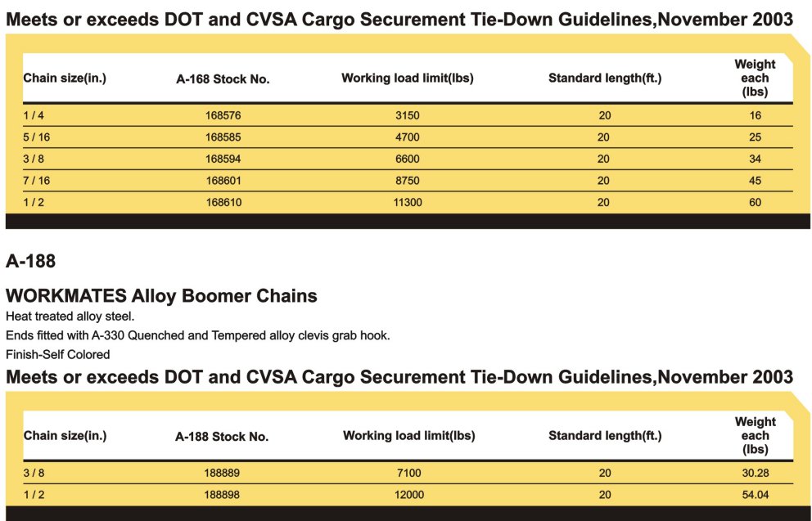Image resolution: width=812 pixels, height=521 pixels.
Task: Click the A-188 Stock No. column header
Action: coord(222,437)
